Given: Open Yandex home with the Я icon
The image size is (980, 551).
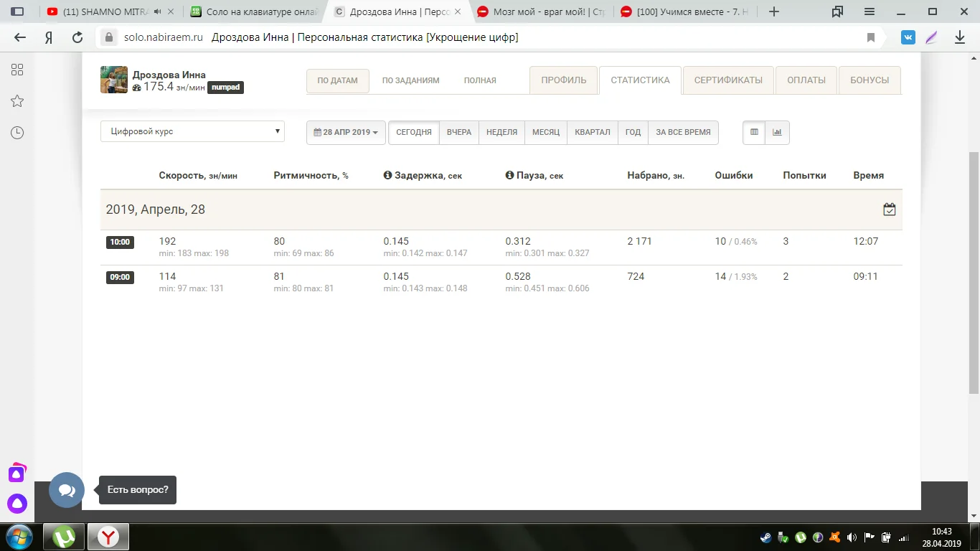Looking at the screenshot, I should [x=49, y=38].
